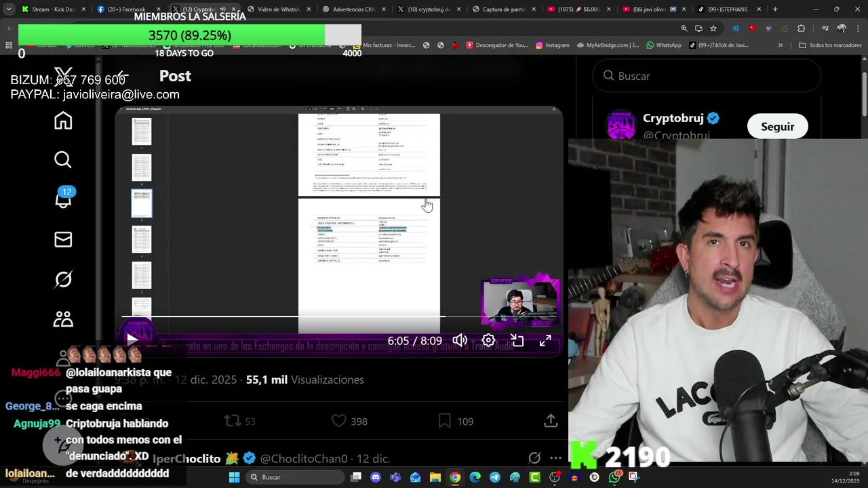Open the Explore search icon in sidebar
This screenshot has height=488, width=868.
pos(63,160)
